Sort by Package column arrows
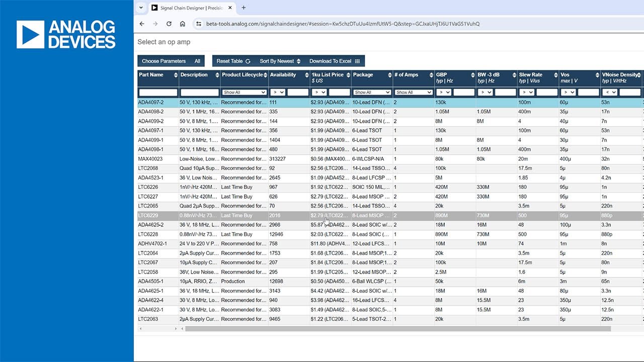The height and width of the screenshot is (362, 644). pyautogui.click(x=389, y=75)
